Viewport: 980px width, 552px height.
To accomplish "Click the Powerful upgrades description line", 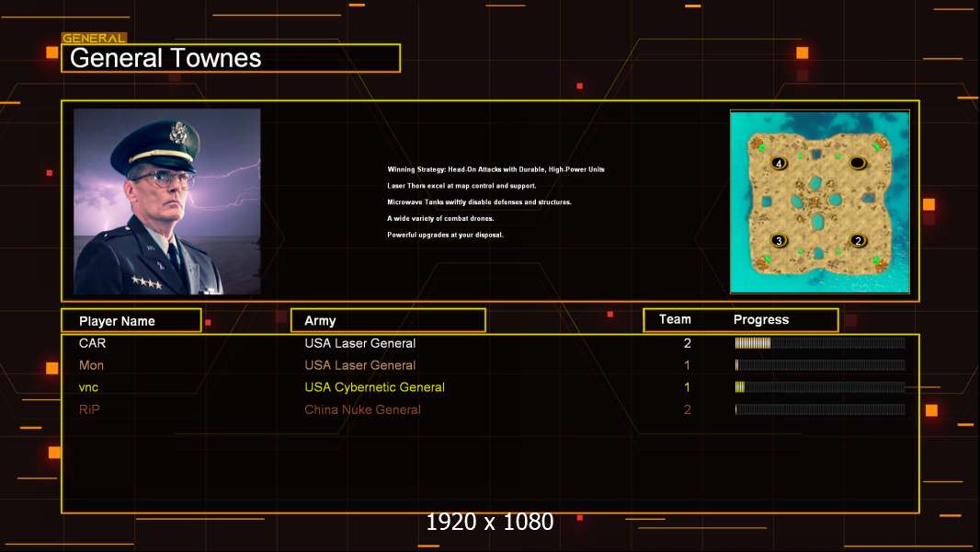I will point(445,235).
